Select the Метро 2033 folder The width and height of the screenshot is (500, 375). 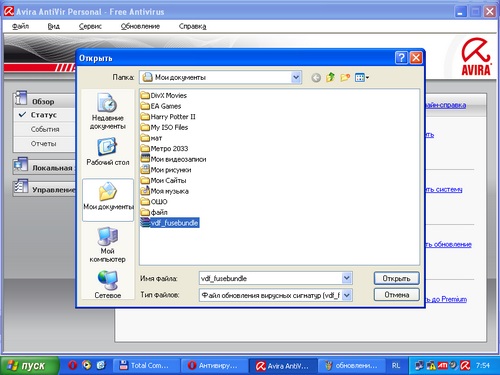tap(164, 149)
